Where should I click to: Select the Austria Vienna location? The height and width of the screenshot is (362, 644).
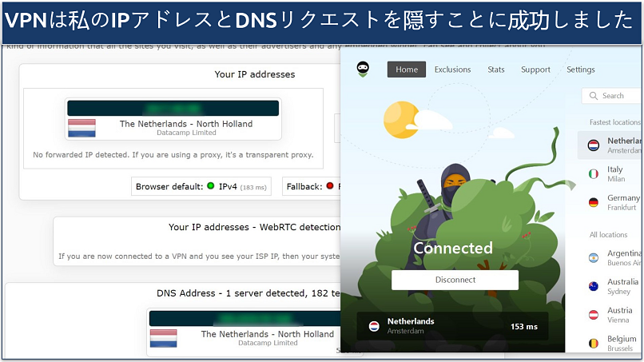coord(610,315)
